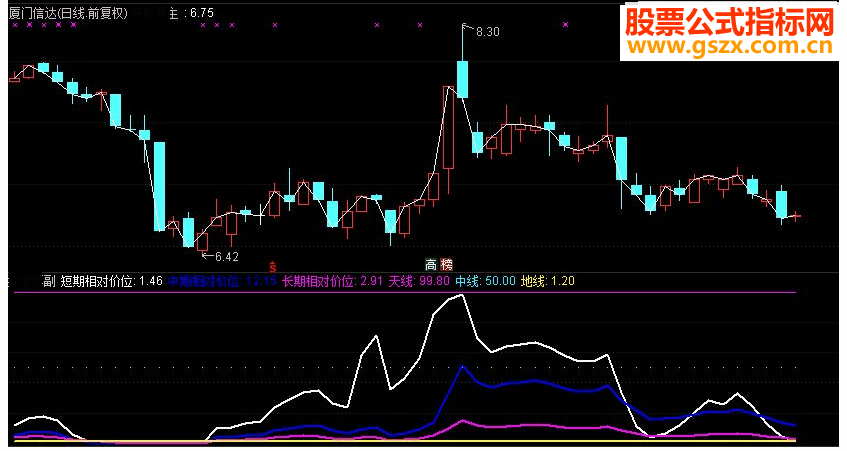Click the red 榜 marker icon
The height and width of the screenshot is (451, 847).
pyautogui.click(x=446, y=265)
